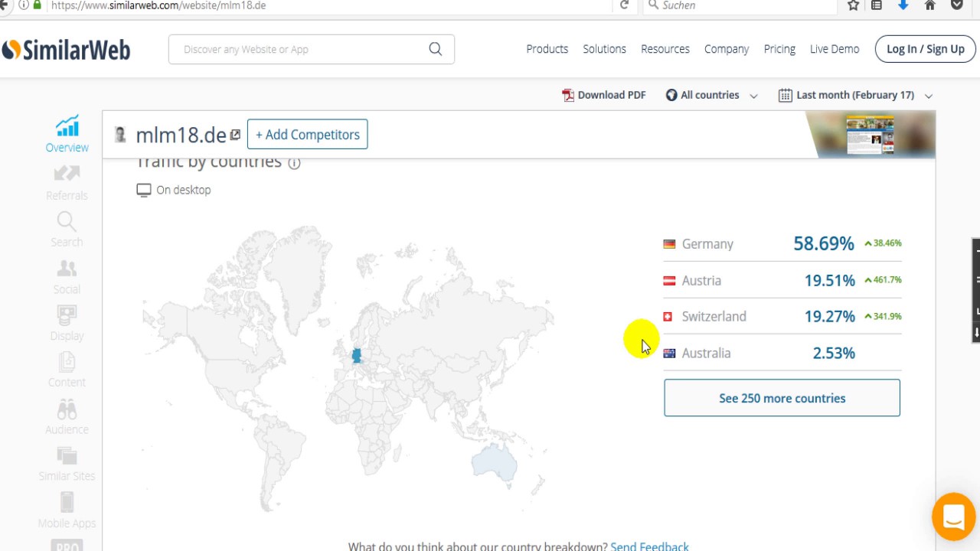Click the Log In / Sign Up button
Viewport: 980px width, 551px height.
pyautogui.click(x=925, y=49)
